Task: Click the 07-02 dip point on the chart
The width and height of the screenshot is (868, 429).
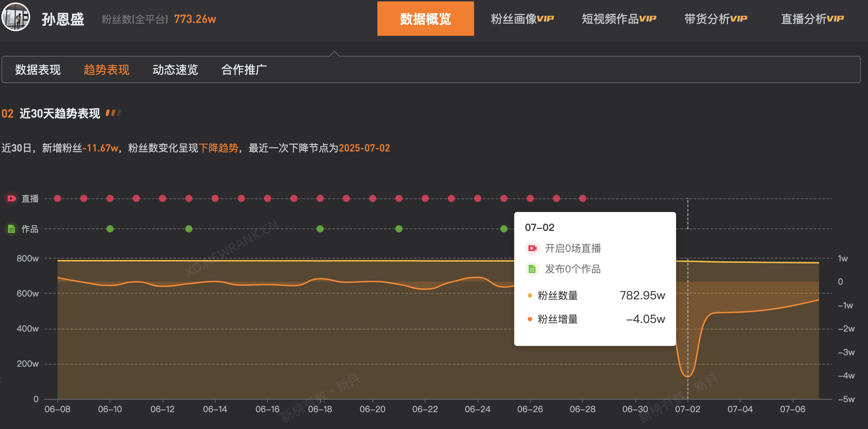Action: coord(688,376)
